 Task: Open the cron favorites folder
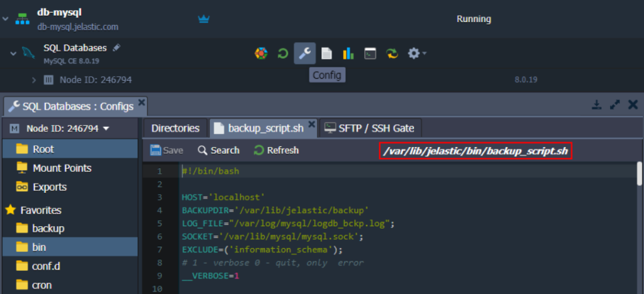tap(70, 285)
